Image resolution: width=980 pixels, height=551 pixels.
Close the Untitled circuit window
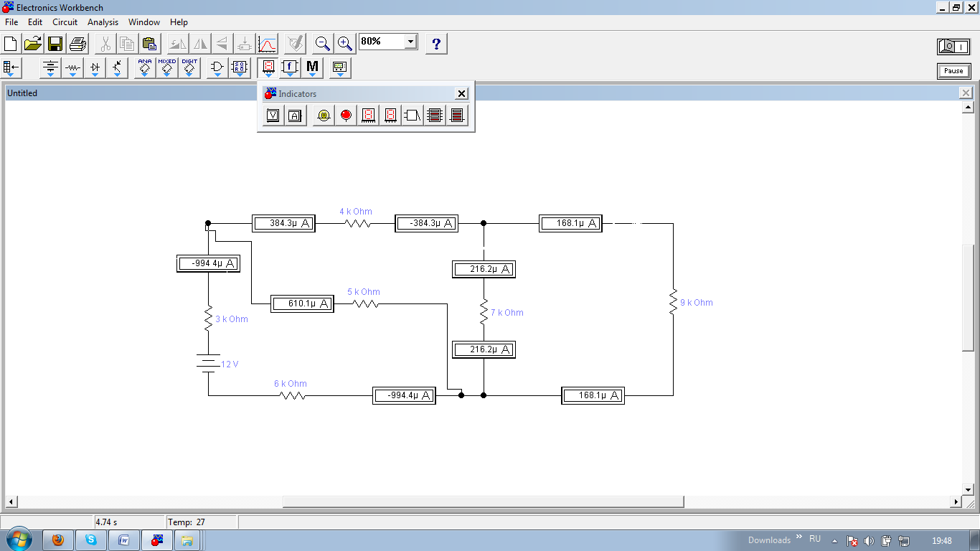coord(966,93)
